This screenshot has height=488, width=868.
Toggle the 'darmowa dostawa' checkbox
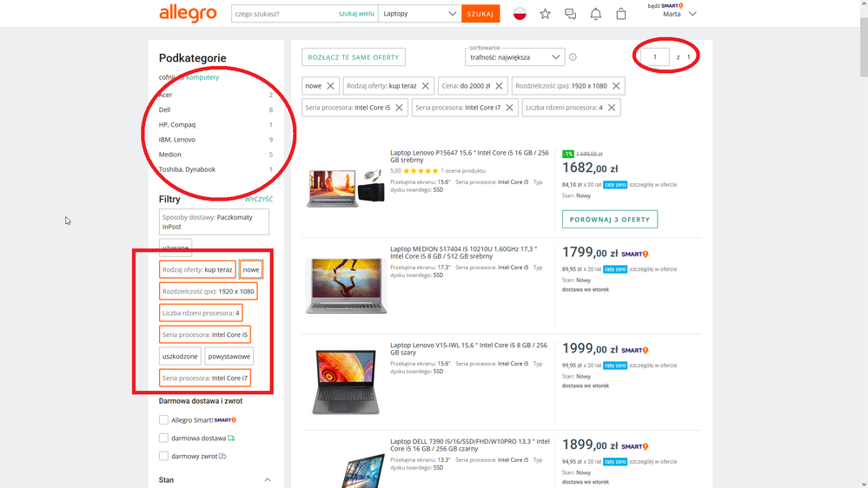(163, 439)
